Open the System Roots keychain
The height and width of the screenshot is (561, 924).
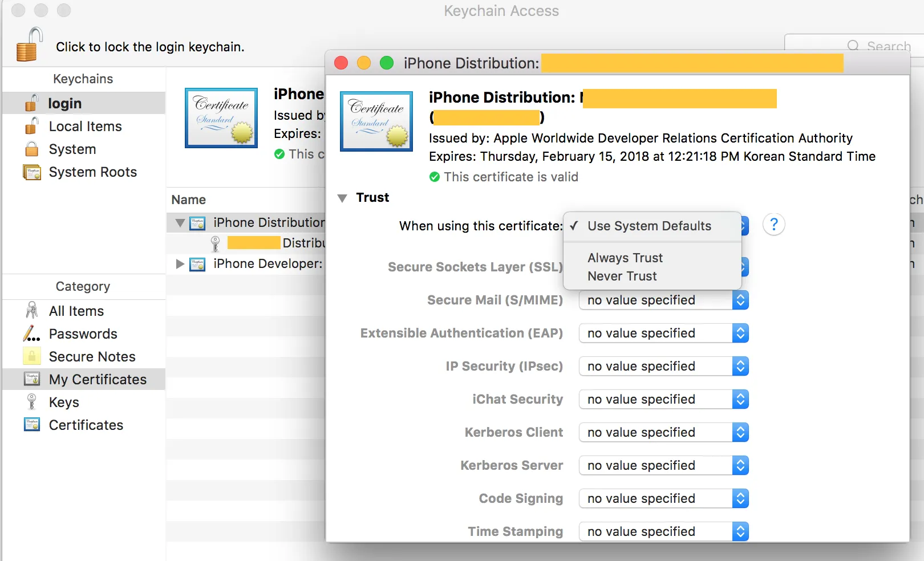(x=92, y=172)
